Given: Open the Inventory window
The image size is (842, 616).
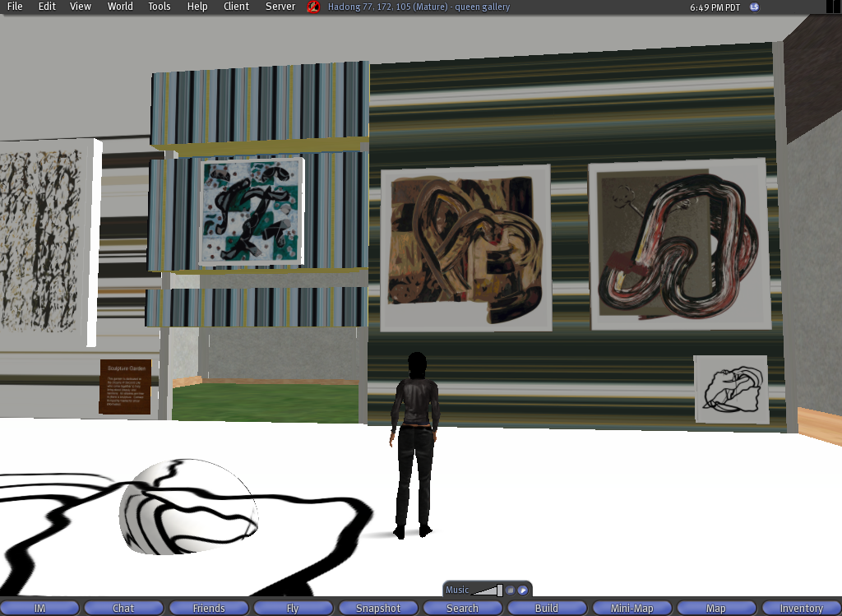Looking at the screenshot, I should pyautogui.click(x=801, y=608).
